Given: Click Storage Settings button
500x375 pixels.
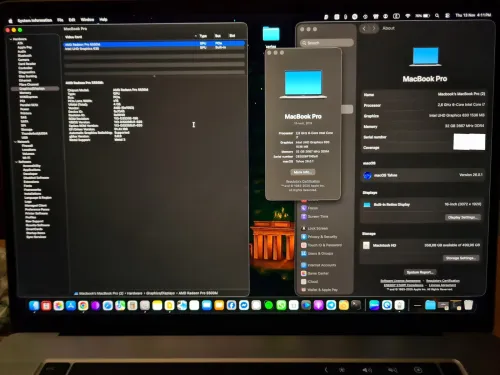Looking at the screenshot, I should [462, 258].
